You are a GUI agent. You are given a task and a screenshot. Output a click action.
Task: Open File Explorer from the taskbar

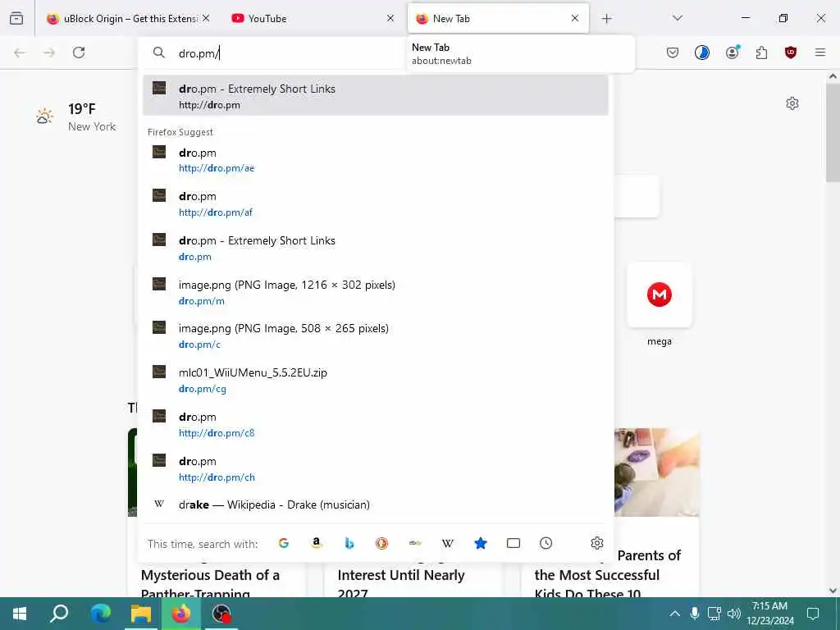(141, 614)
